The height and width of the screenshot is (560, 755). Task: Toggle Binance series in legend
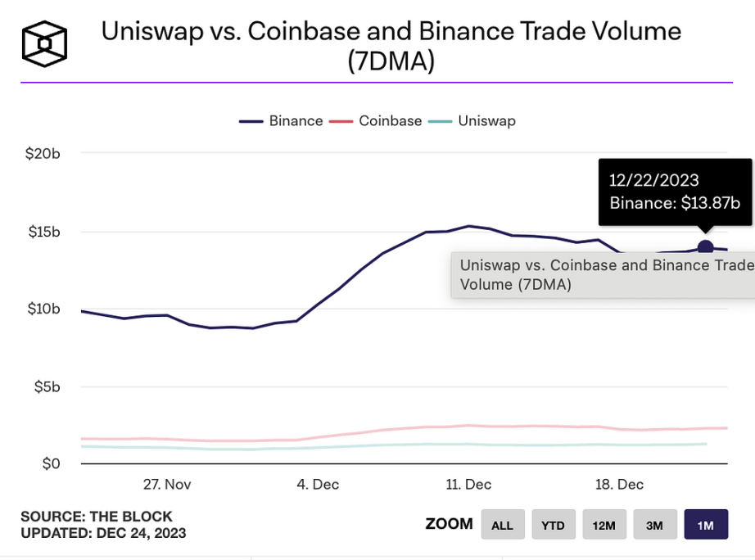[x=281, y=121]
